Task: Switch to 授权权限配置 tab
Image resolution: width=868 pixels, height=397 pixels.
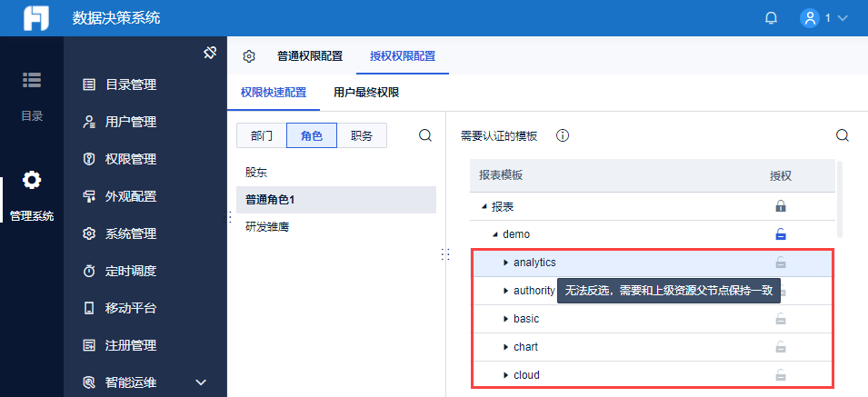Action: coord(403,55)
